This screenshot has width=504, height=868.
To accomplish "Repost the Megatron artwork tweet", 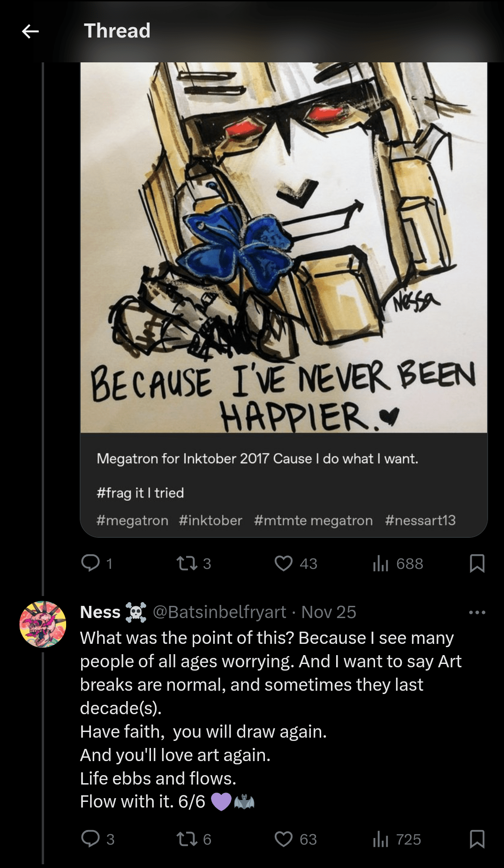I will pyautogui.click(x=187, y=563).
